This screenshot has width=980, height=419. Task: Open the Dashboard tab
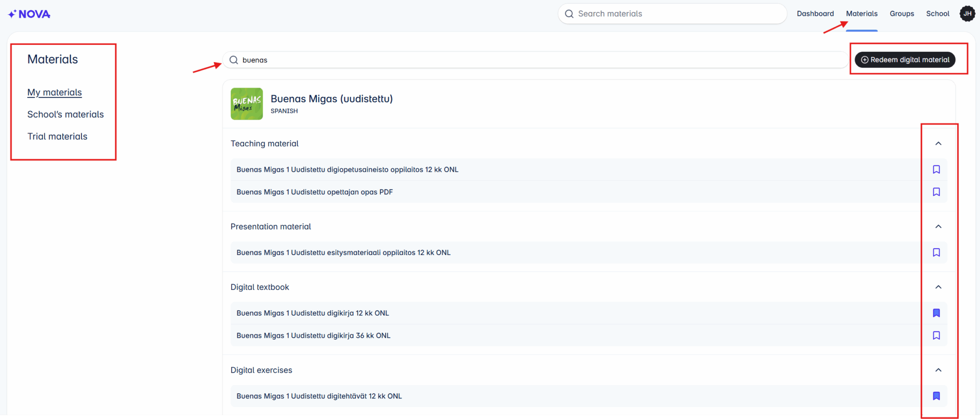coord(815,14)
